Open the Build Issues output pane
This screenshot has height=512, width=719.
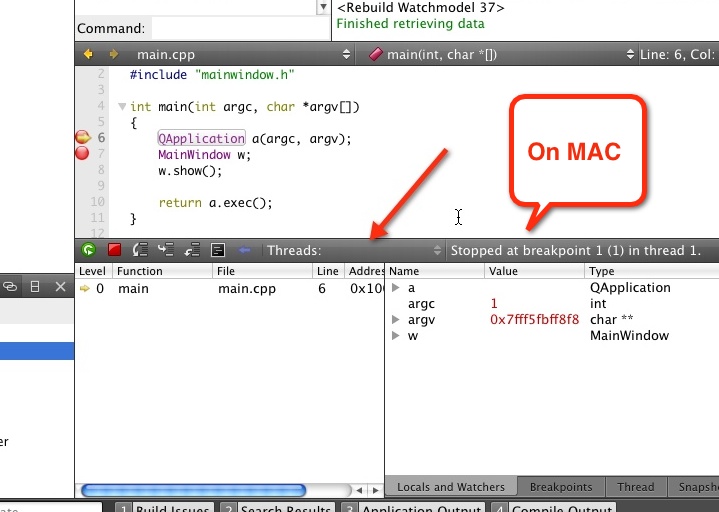point(165,509)
